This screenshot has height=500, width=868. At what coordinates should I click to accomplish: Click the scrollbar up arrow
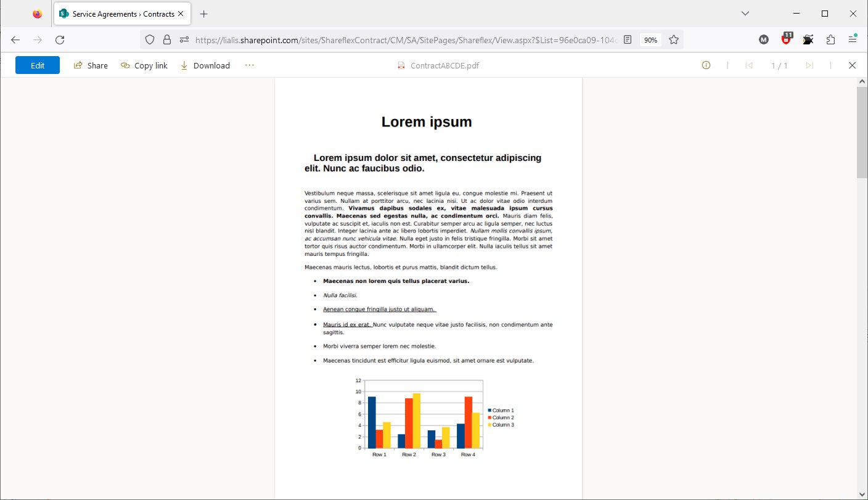pos(862,82)
